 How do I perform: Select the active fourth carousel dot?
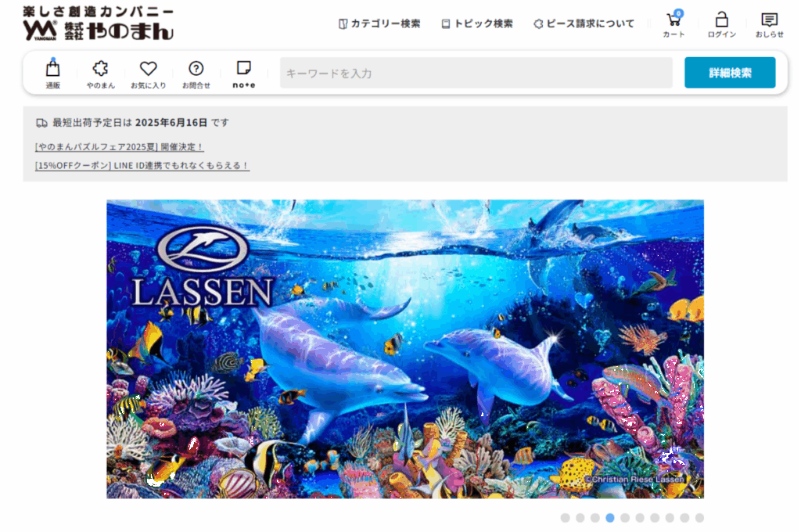[x=610, y=518]
